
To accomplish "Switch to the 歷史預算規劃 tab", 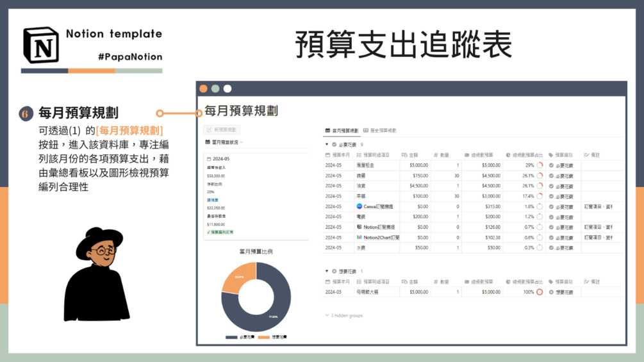I will pyautogui.click(x=379, y=130).
